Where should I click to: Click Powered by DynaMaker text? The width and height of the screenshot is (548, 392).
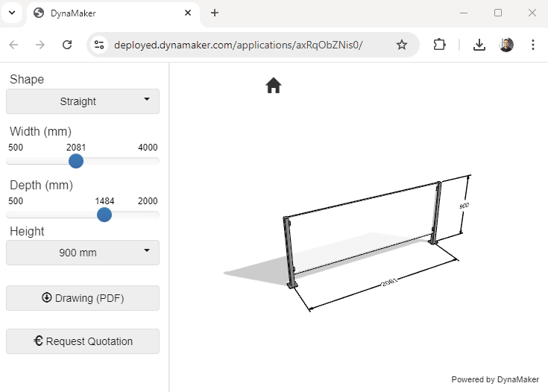coord(495,379)
